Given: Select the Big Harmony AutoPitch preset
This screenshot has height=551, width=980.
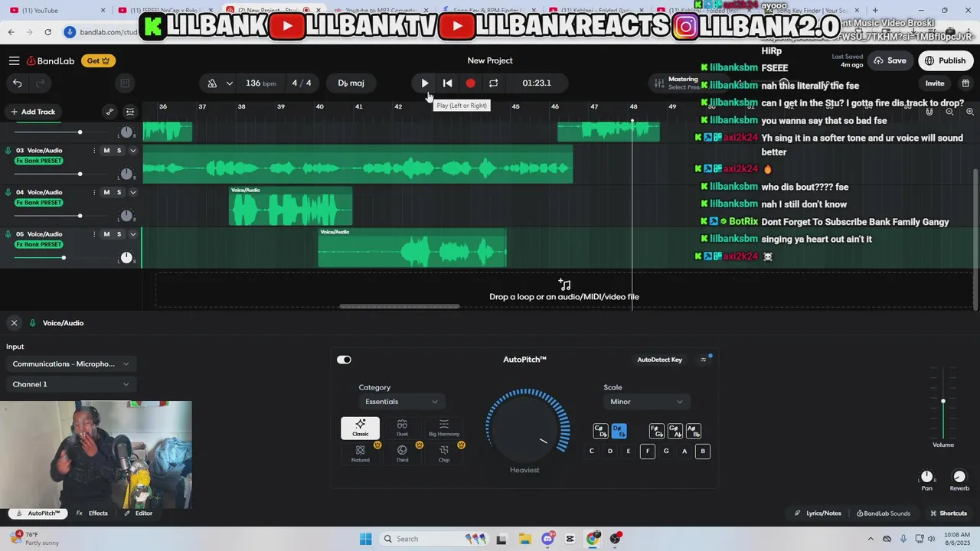Looking at the screenshot, I should (x=444, y=428).
